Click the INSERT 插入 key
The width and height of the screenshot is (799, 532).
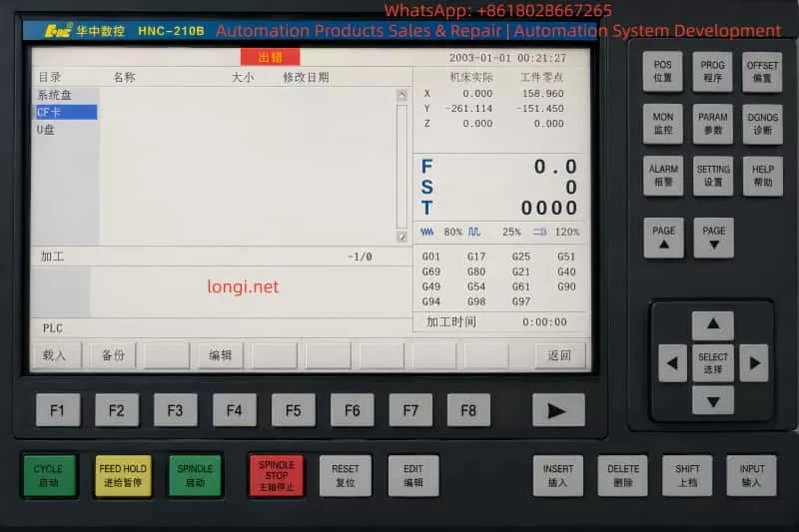click(558, 475)
